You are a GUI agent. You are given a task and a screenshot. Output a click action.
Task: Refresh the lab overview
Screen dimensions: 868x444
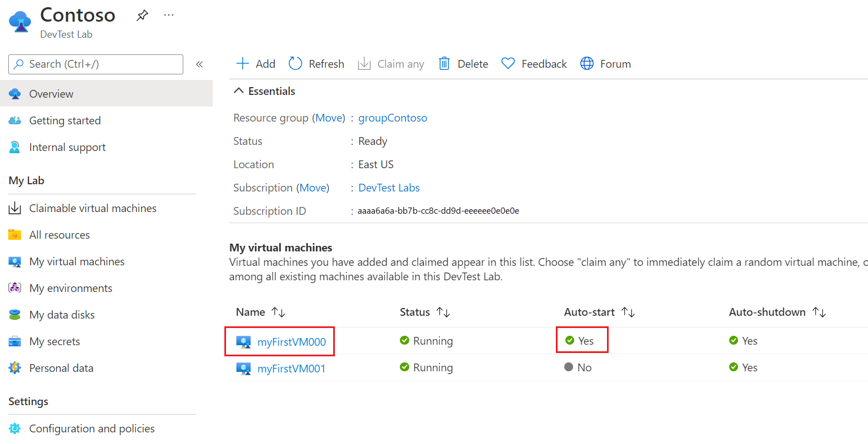tap(317, 64)
